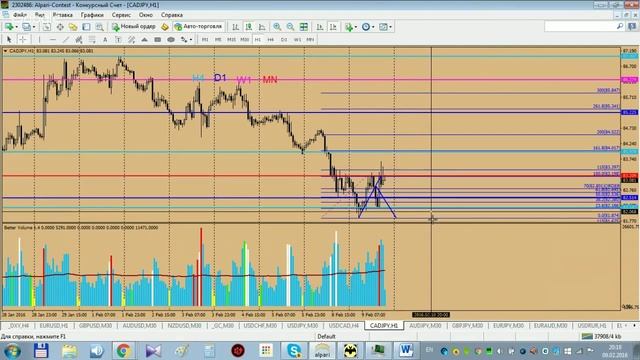Viewport: 640px width, 360px height.
Task: Select the text 'A' tool
Action: pyautogui.click(x=105, y=40)
